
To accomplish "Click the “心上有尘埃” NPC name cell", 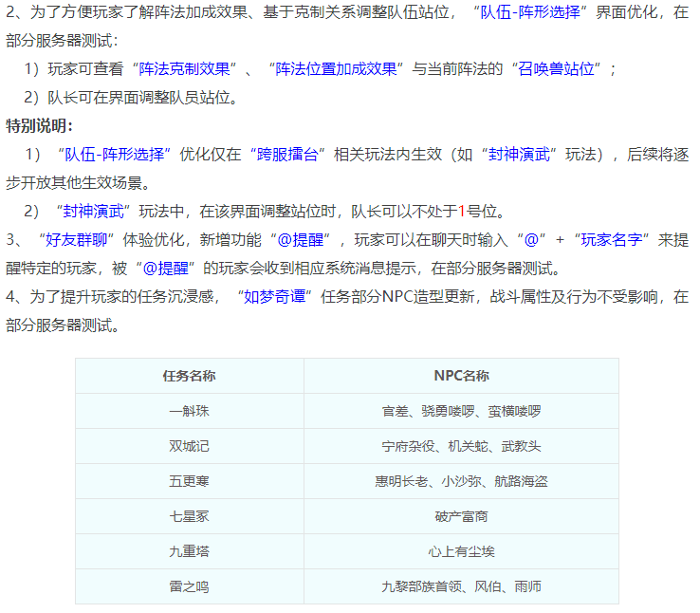I will pos(461,551).
